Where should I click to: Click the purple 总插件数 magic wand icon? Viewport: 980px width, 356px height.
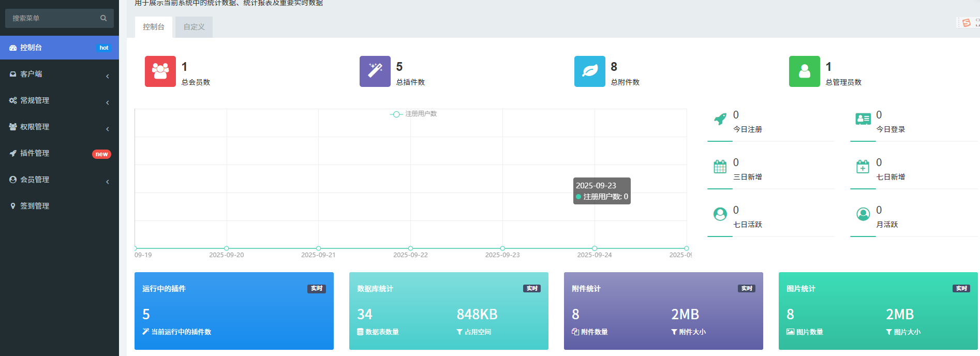(375, 71)
